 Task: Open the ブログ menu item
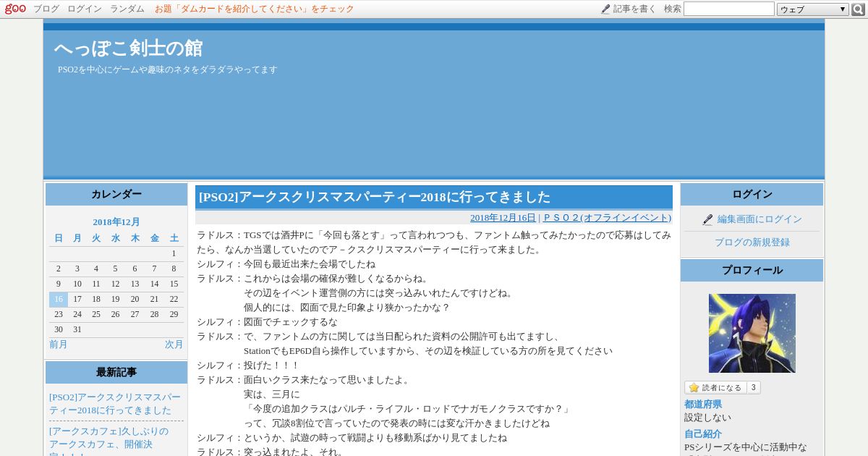[46, 9]
